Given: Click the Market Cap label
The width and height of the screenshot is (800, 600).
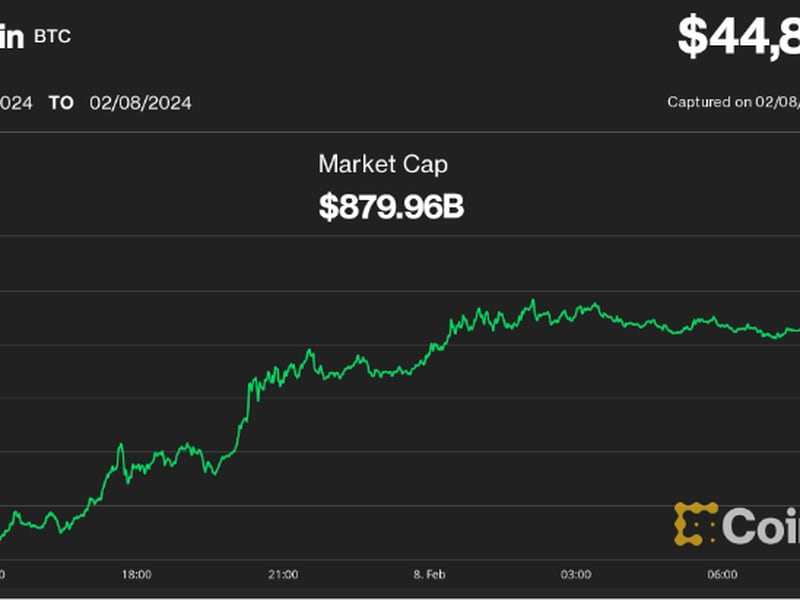Looking at the screenshot, I should point(383,164).
